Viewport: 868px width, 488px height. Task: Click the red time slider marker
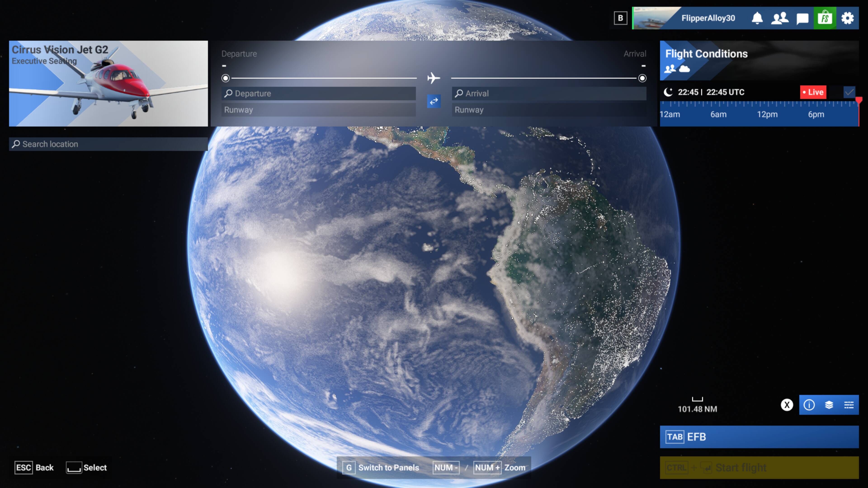[859, 100]
